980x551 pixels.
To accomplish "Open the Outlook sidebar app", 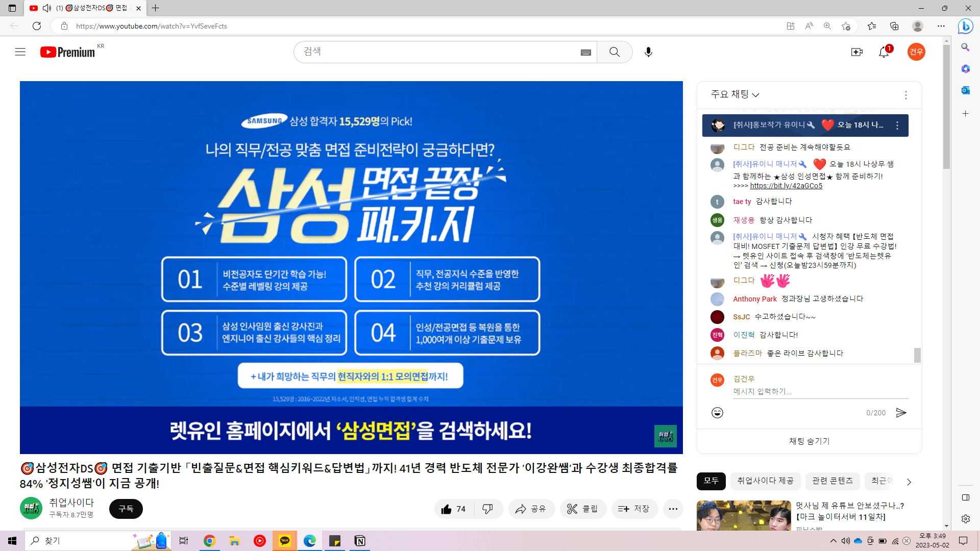I will [965, 90].
